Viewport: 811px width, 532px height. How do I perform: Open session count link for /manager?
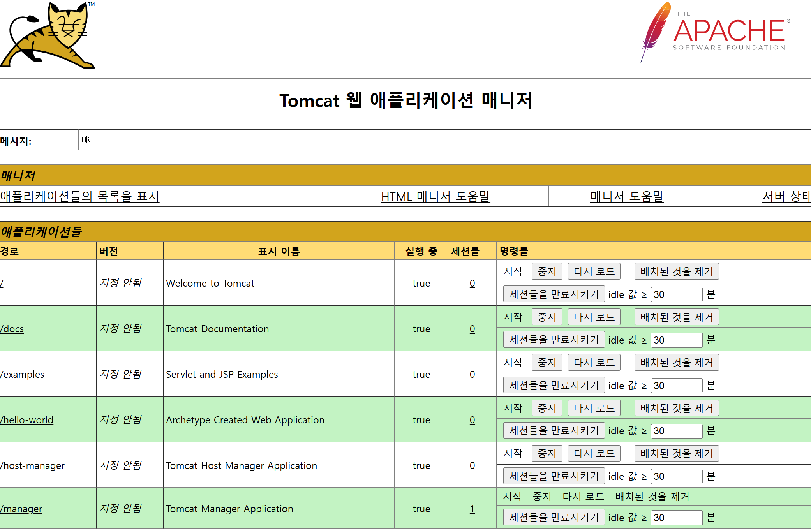(x=472, y=509)
